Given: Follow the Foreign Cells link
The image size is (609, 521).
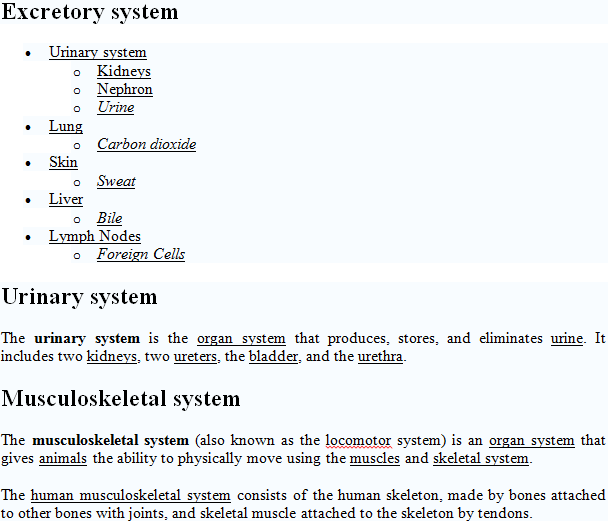Looking at the screenshot, I should [141, 254].
